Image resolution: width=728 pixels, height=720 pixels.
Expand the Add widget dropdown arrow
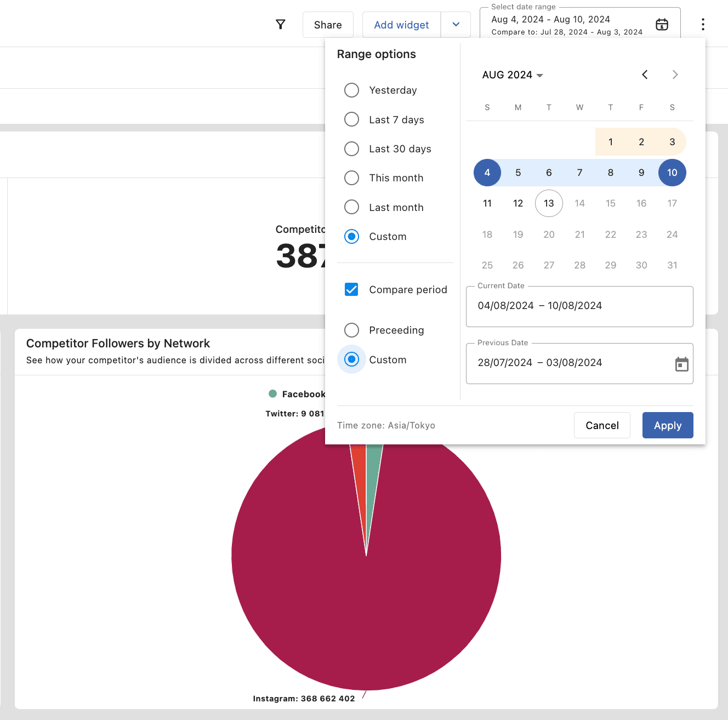[x=456, y=25]
